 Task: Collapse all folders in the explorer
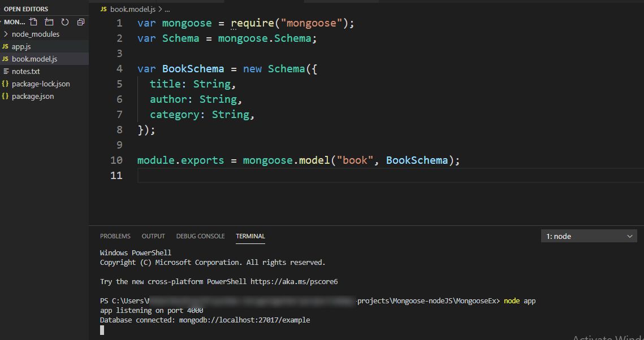pos(80,21)
